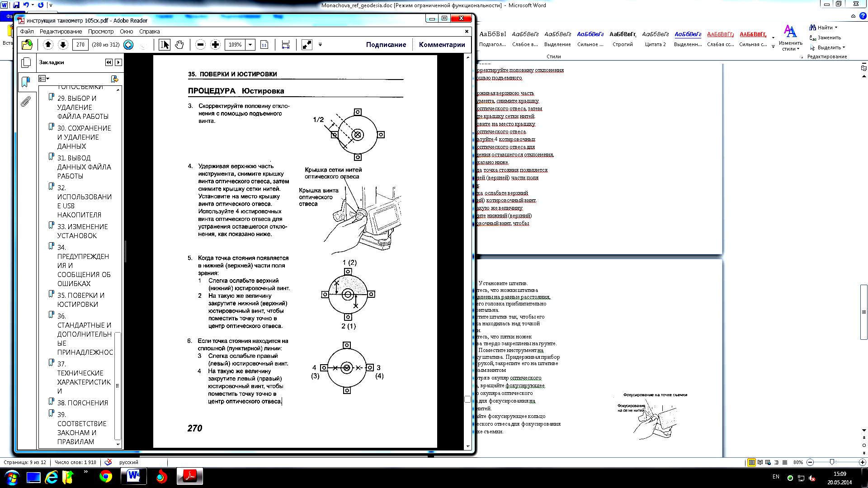The image size is (868, 488).
Task: Open bookmarks options menu dropdown
Action: 44,79
